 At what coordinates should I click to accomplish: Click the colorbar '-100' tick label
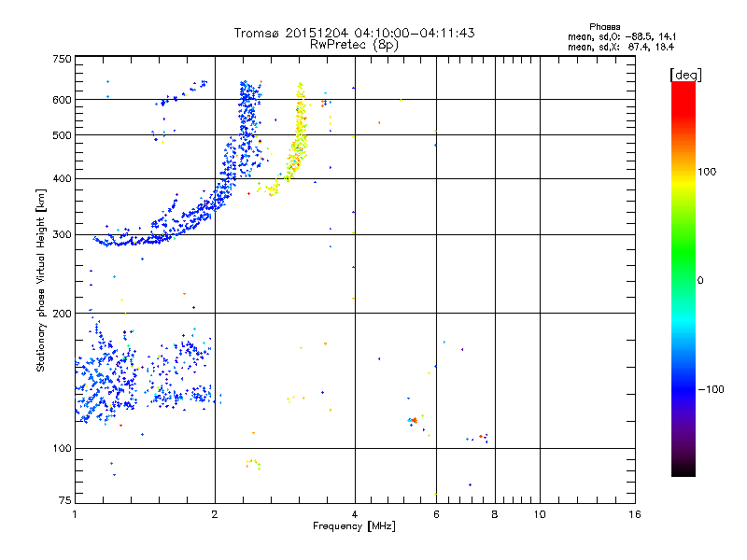711,389
